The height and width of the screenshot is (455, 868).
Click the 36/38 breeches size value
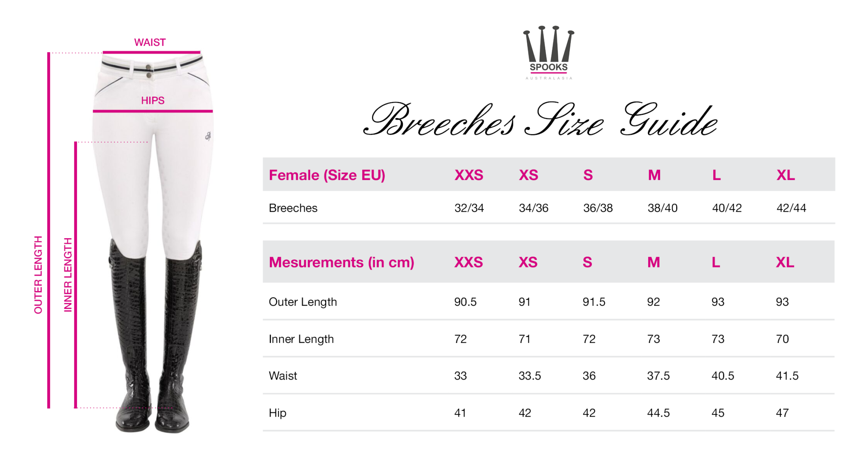[x=598, y=208]
